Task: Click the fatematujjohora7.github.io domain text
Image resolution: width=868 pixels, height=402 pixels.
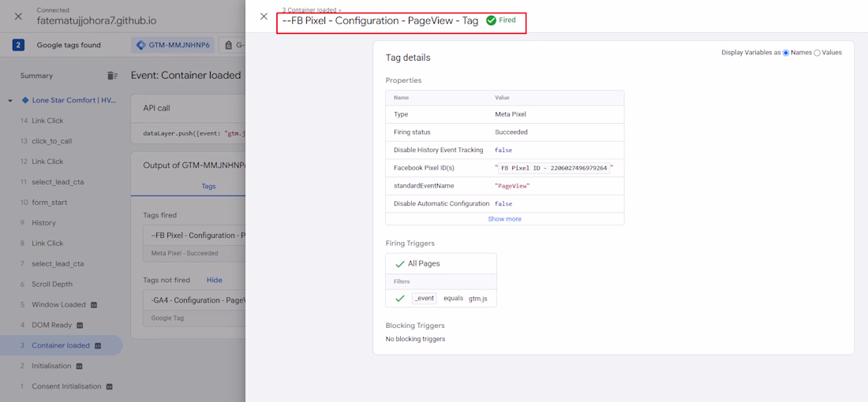Action: pyautogui.click(x=96, y=20)
